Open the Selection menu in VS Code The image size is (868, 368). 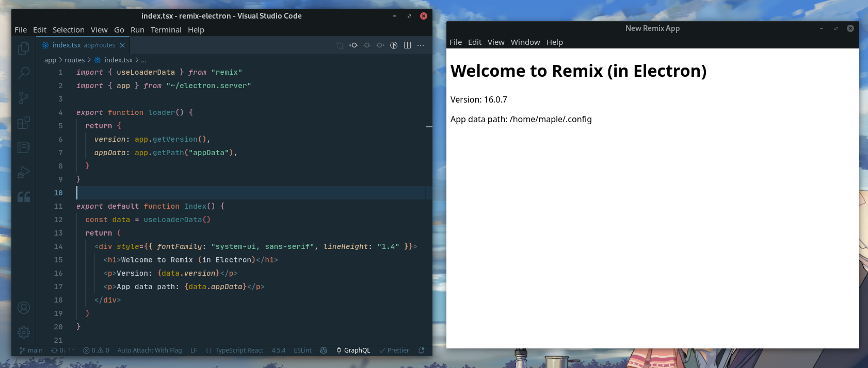point(69,30)
